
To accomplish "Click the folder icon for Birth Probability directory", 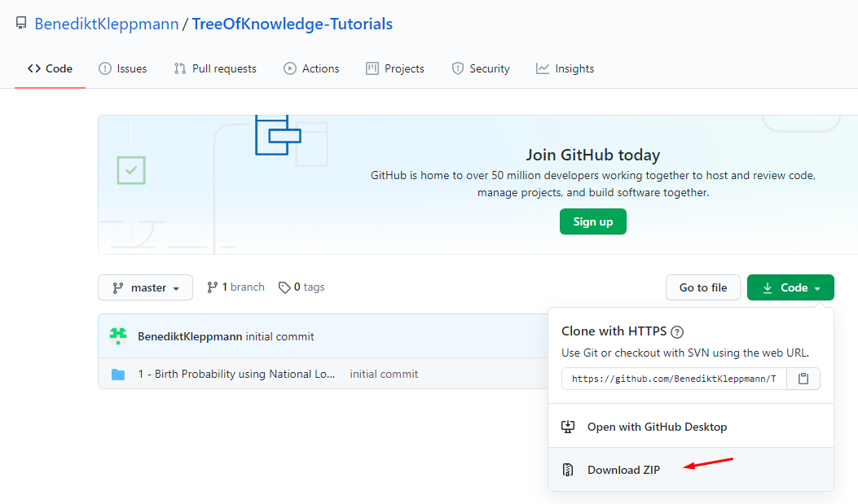I will click(118, 375).
